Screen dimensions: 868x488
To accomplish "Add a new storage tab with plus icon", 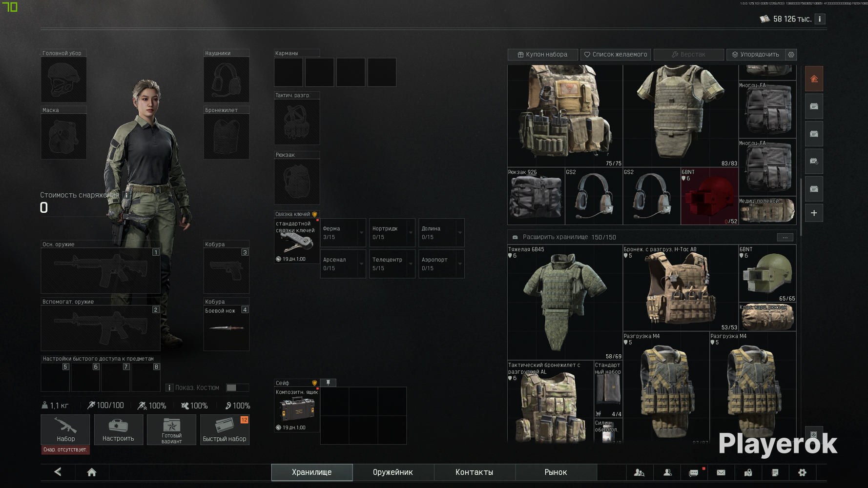I will pyautogui.click(x=814, y=213).
